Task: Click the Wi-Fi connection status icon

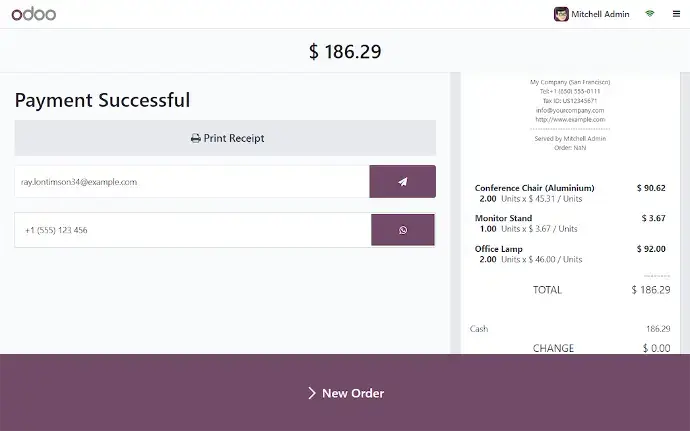Action: click(x=650, y=14)
